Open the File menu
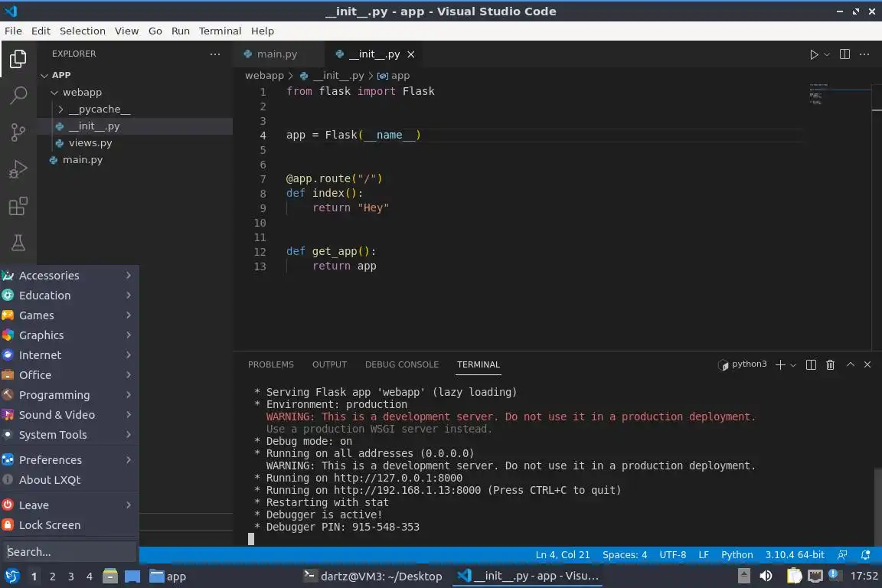882x588 pixels. pos(13,31)
